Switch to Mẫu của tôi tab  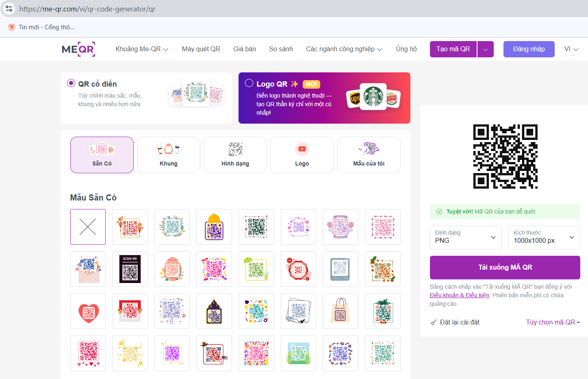[x=369, y=155]
